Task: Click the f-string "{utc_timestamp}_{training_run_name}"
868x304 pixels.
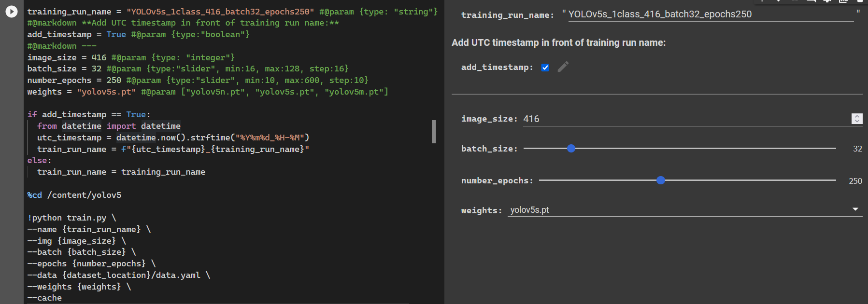Action: tap(215, 149)
